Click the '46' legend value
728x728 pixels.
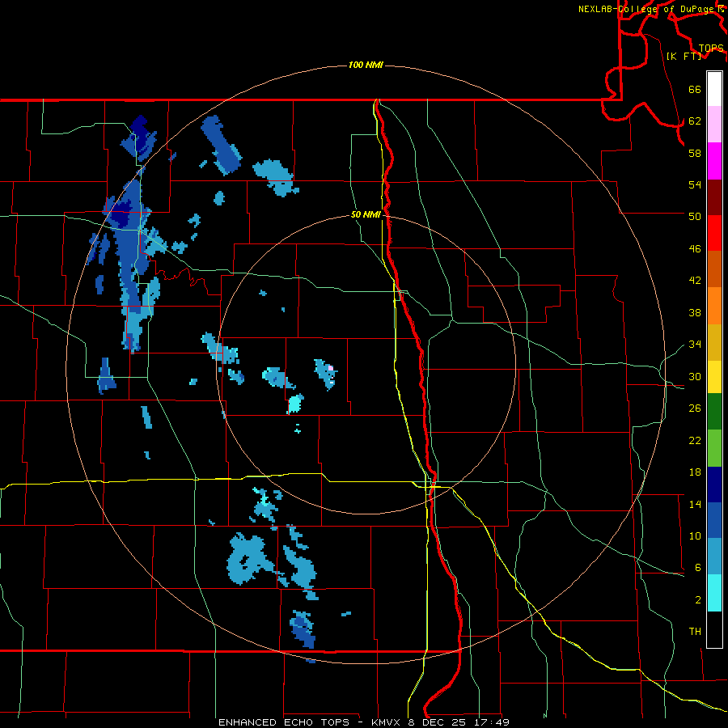point(695,249)
